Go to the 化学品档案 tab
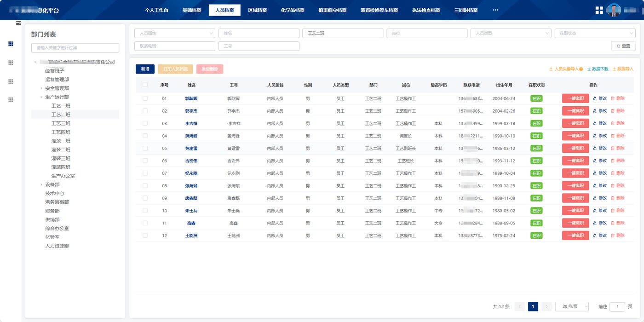This screenshot has height=322, width=644. [293, 10]
